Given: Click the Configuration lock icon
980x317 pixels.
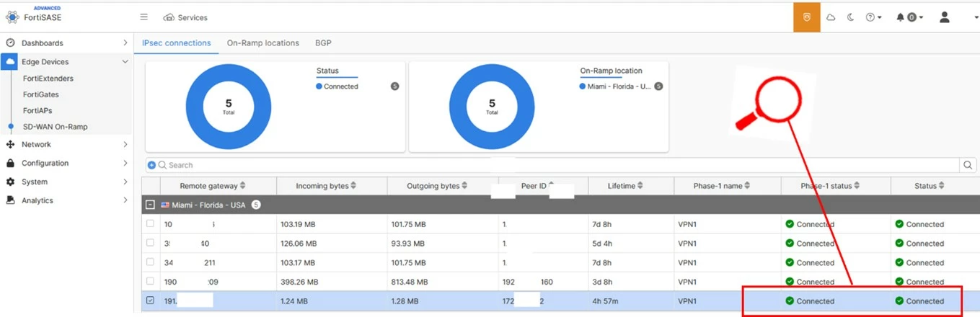Looking at the screenshot, I should (x=10, y=163).
